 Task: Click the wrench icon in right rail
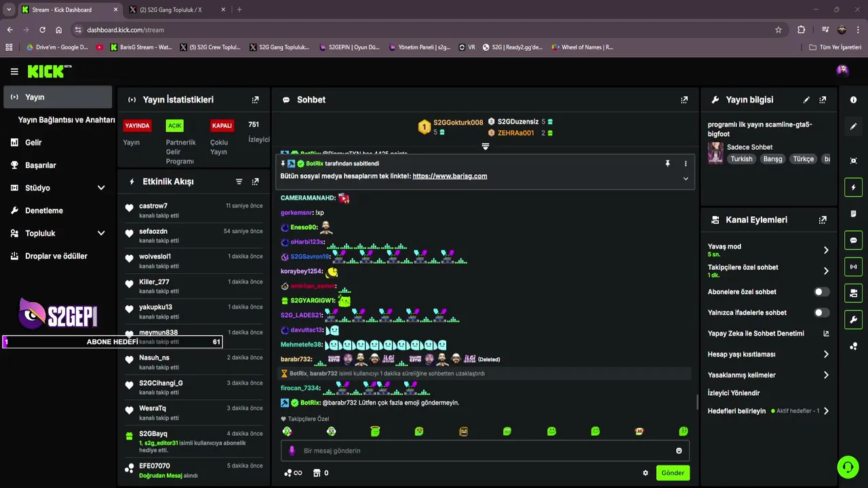pos(853,319)
